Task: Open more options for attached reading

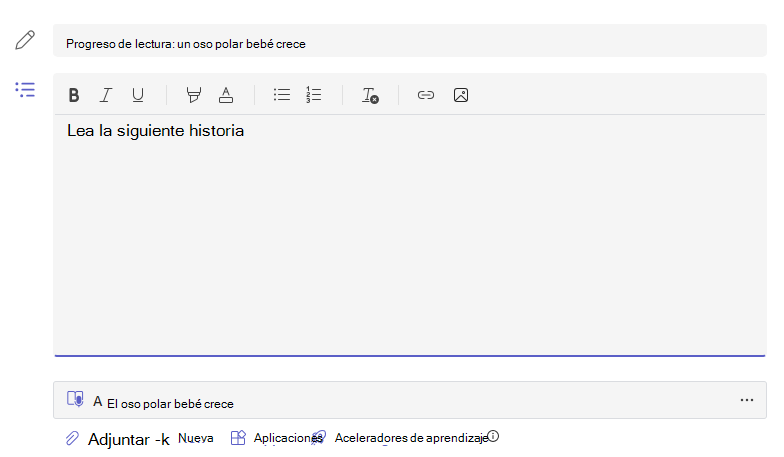Action: tap(747, 400)
